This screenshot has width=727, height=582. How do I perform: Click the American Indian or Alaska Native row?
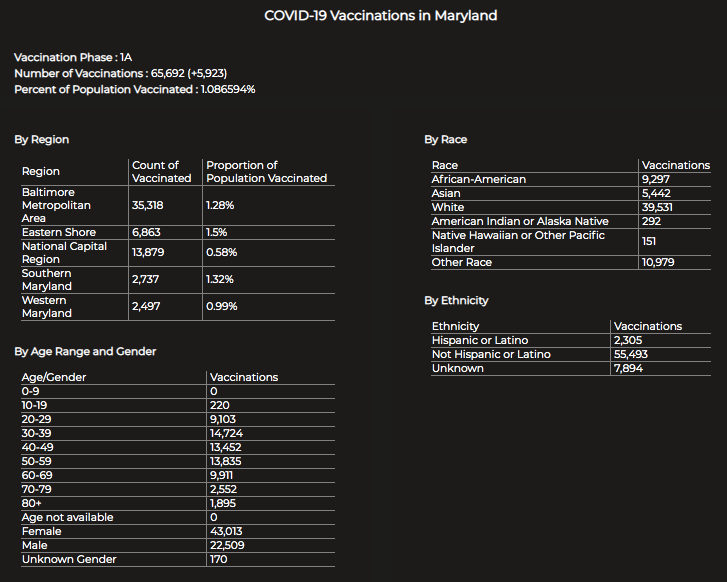pos(519,221)
